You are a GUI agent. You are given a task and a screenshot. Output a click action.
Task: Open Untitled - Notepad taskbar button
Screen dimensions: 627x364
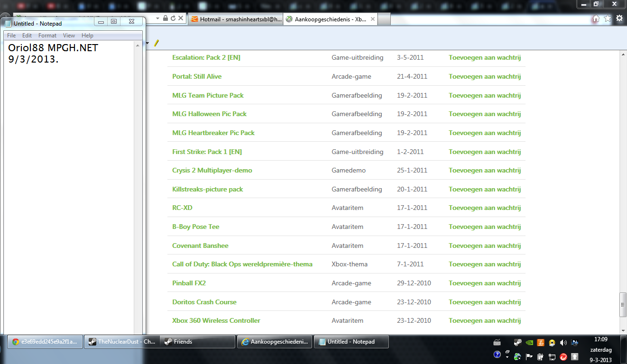coord(351,342)
